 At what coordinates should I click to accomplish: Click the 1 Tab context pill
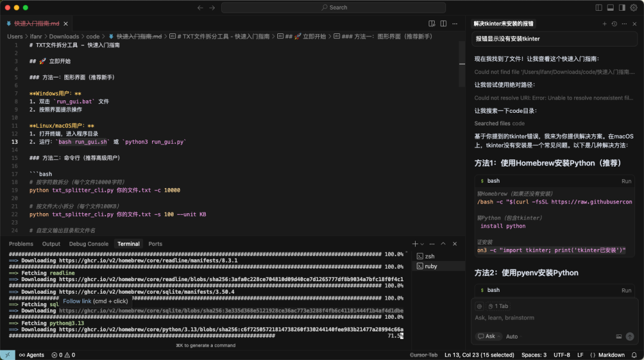coord(498,306)
